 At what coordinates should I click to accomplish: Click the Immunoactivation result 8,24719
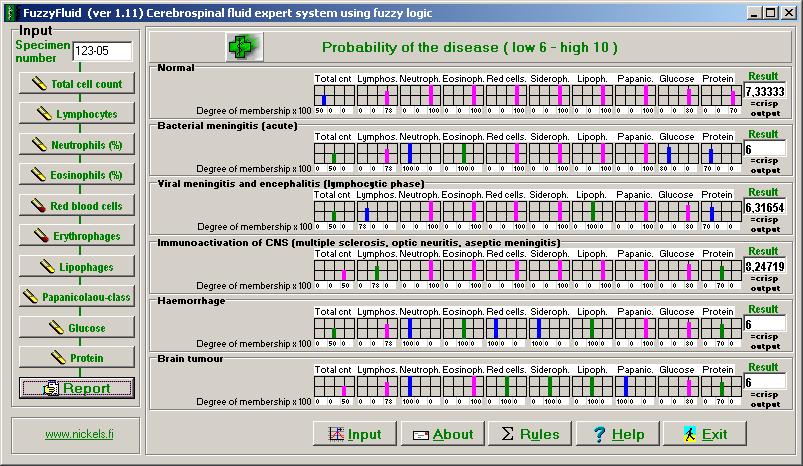click(x=765, y=266)
